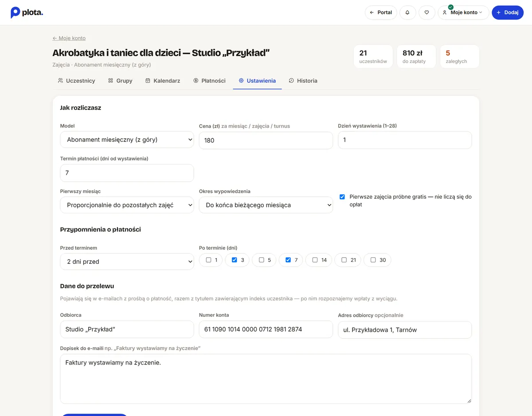Tick the 14 days reminder checkbox
This screenshot has height=416, width=532.
(x=315, y=260)
